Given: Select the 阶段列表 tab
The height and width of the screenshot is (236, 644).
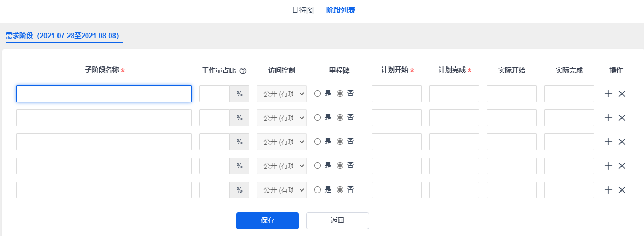Looking at the screenshot, I should [340, 10].
